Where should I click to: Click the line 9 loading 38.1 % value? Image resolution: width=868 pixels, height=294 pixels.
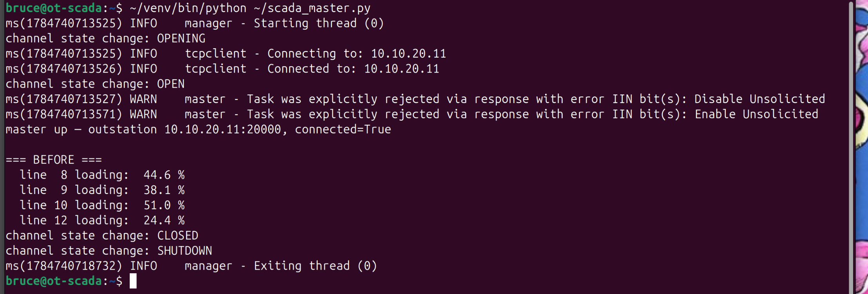click(x=164, y=190)
